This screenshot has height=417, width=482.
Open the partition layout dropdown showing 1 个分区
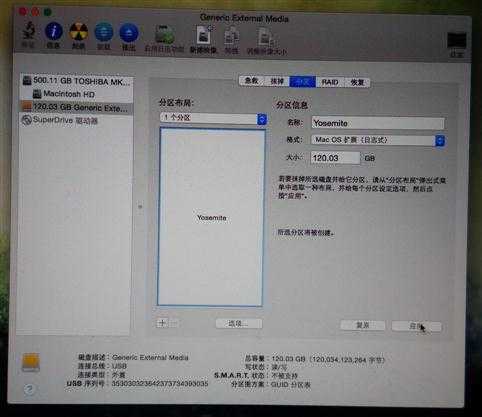click(x=214, y=118)
